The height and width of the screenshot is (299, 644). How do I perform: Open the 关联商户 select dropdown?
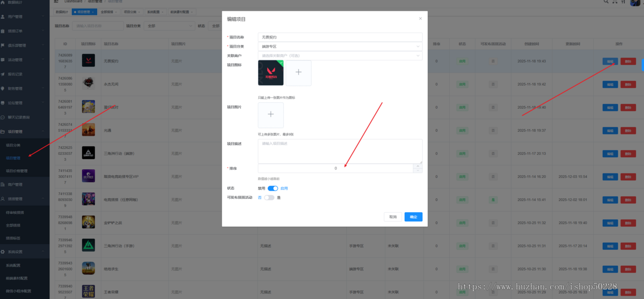point(340,55)
